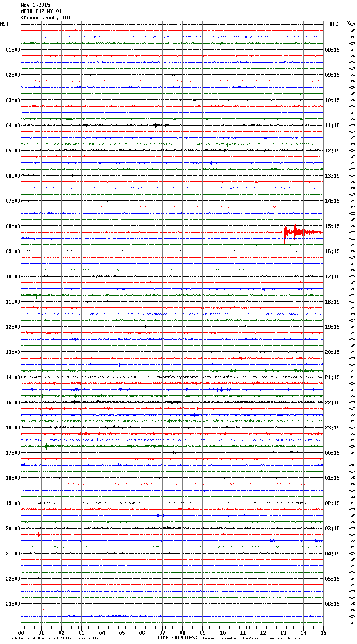
Task: Click the 21:15 UTC time label
Action: point(332,377)
